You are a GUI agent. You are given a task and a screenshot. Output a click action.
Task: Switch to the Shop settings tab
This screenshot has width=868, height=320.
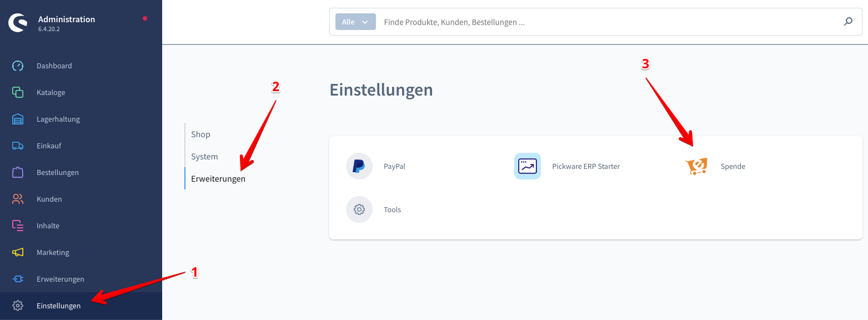pyautogui.click(x=200, y=134)
